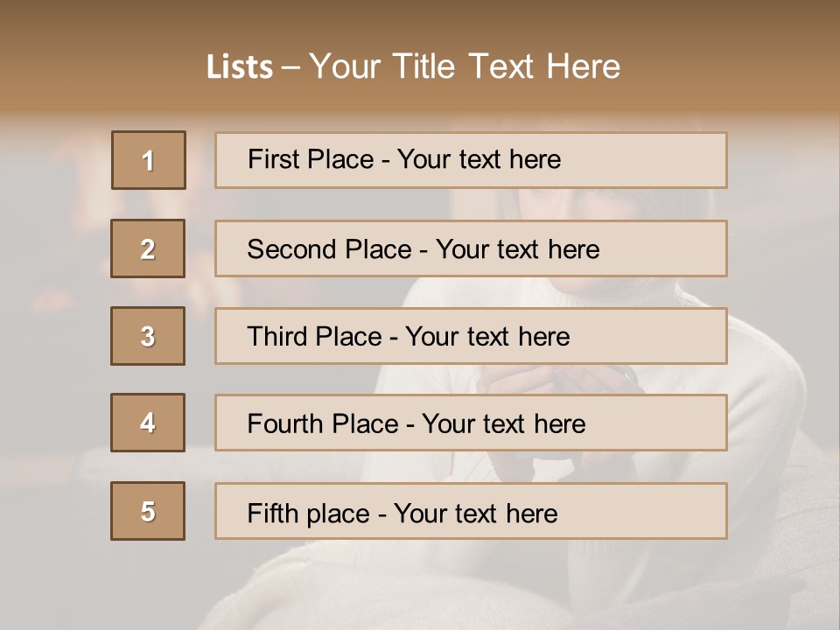Select the number 2 square
The image size is (840, 630).
coord(148,248)
